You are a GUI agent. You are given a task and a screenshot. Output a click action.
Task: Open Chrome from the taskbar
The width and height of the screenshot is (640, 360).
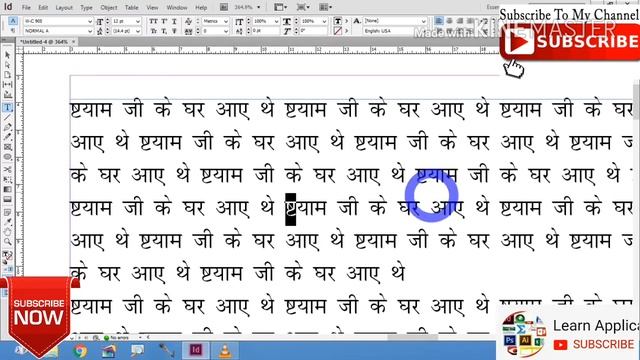[80, 351]
